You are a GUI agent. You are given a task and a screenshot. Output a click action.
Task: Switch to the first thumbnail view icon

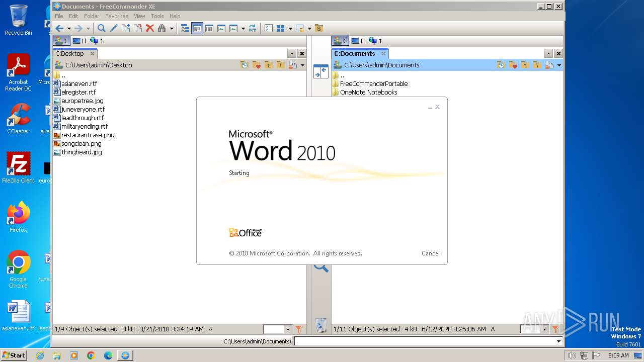pyautogui.click(x=221, y=29)
